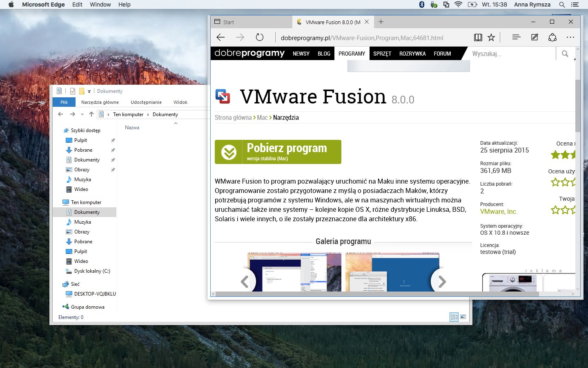Make a web note in Edge
This screenshot has height=368, width=588.
[x=535, y=37]
